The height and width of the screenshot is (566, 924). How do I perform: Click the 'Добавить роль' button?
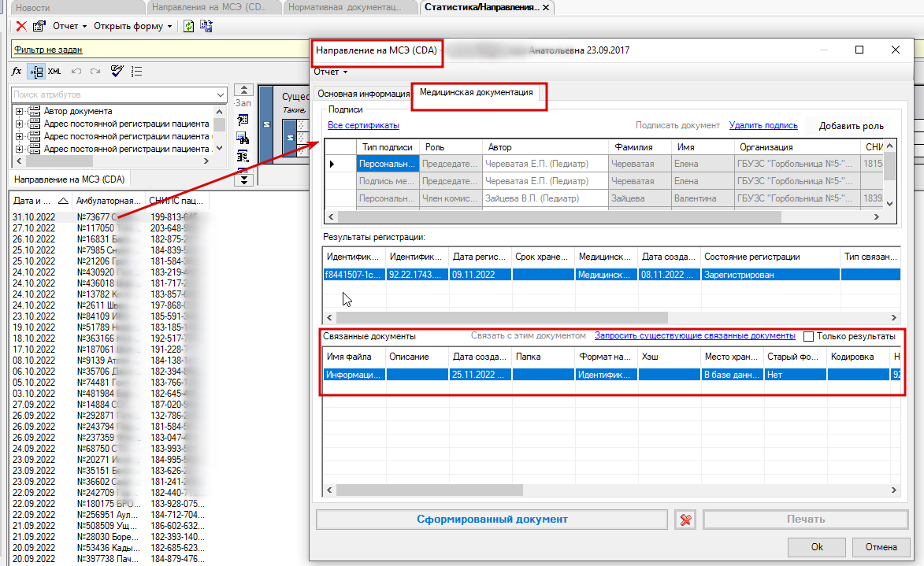(x=852, y=126)
